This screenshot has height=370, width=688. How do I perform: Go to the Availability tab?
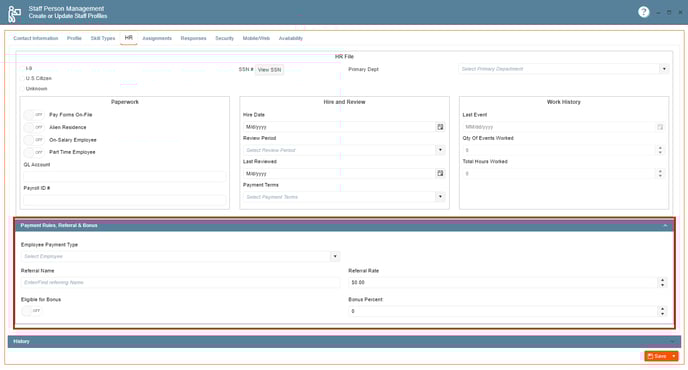point(291,38)
